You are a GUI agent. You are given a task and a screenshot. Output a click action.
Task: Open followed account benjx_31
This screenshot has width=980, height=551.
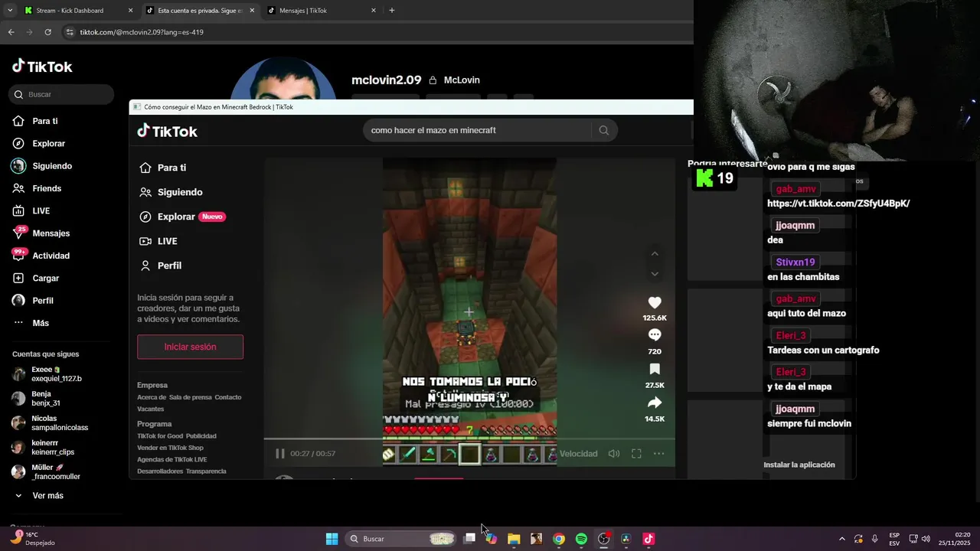click(x=36, y=399)
